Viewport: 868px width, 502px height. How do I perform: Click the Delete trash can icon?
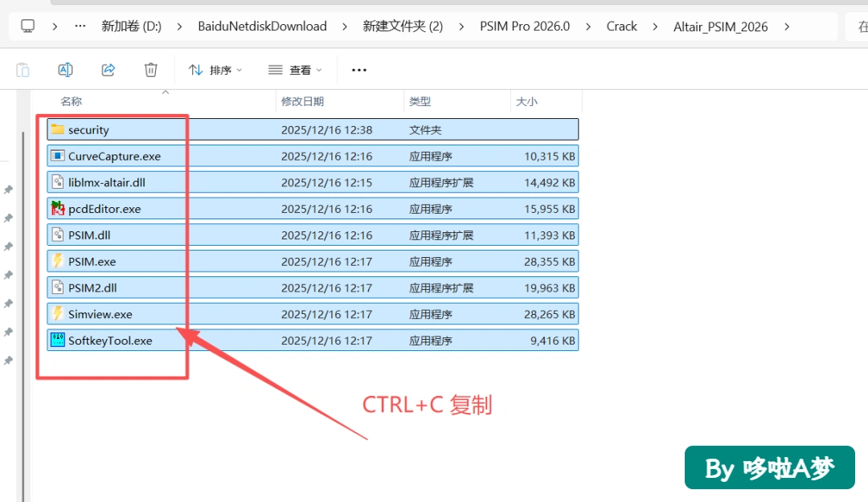point(150,70)
